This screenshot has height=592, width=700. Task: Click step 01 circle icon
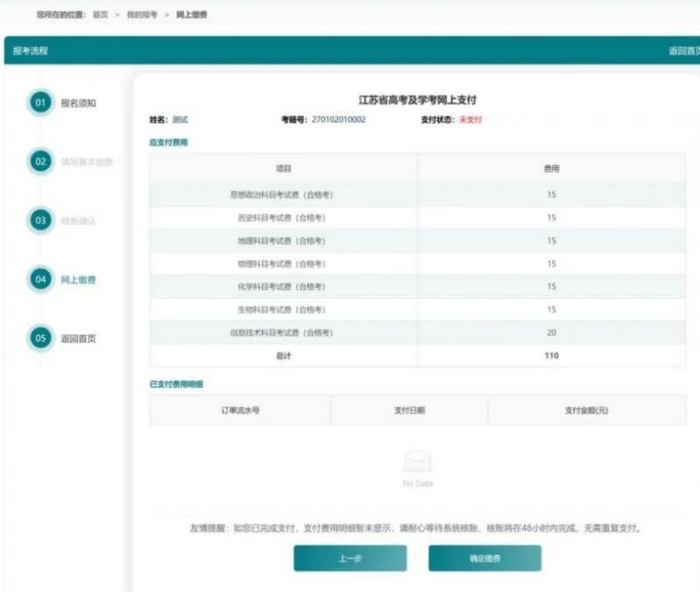pos(40,102)
